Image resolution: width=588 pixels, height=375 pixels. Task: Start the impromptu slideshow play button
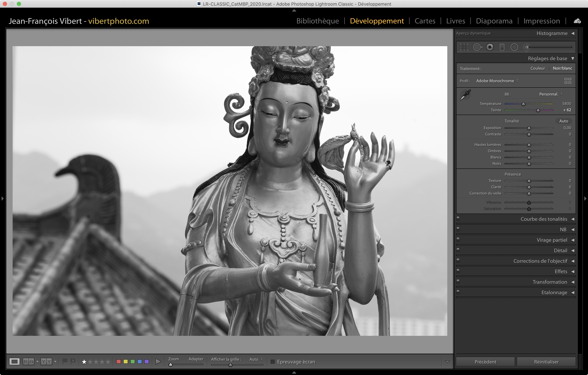point(158,362)
